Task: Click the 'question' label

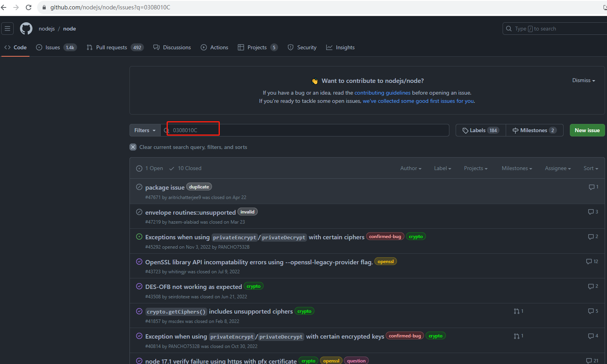Action: pos(356,360)
